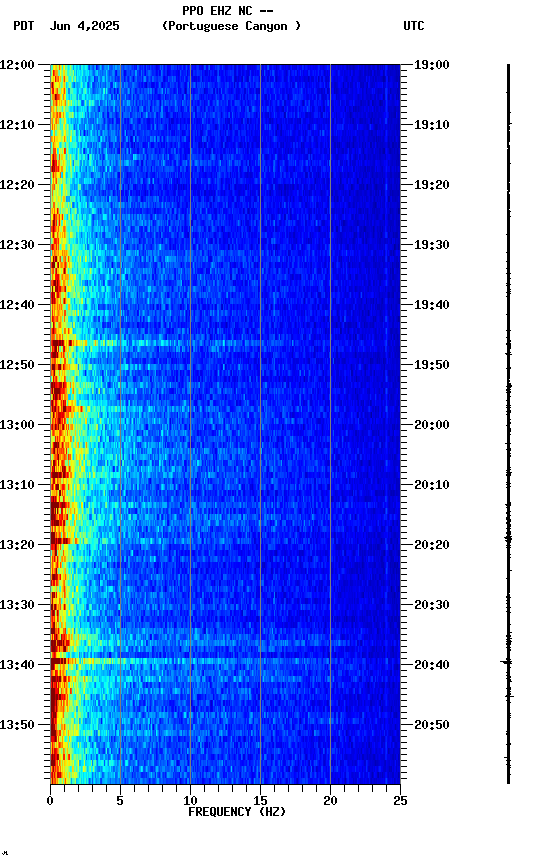
Task: Click the 10 Hz frequency axis label
Action: [x=190, y=801]
